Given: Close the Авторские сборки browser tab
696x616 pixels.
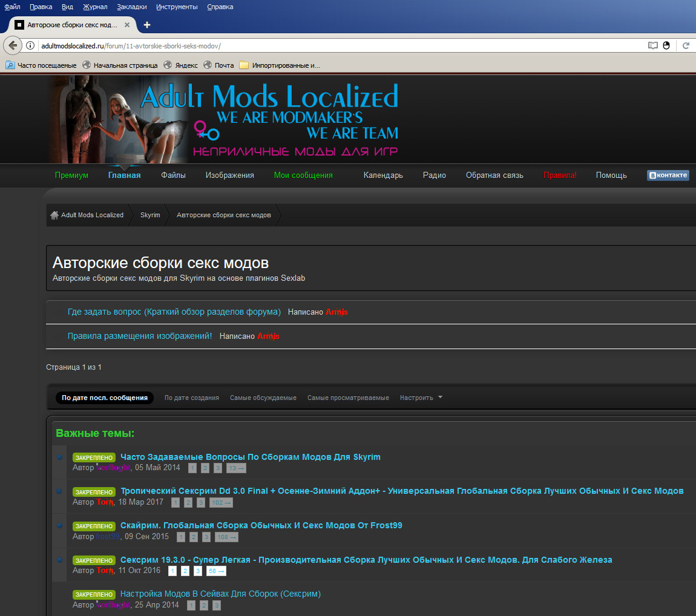Looking at the screenshot, I should (x=127, y=25).
